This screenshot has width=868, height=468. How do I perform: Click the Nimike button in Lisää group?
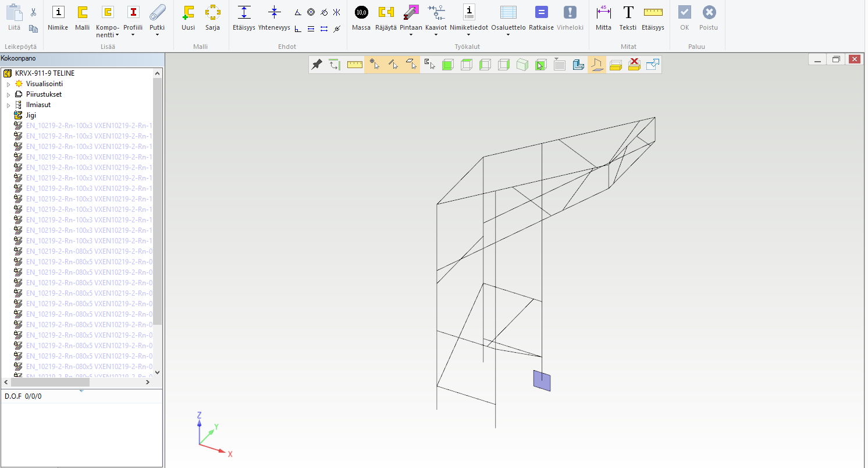tap(58, 17)
